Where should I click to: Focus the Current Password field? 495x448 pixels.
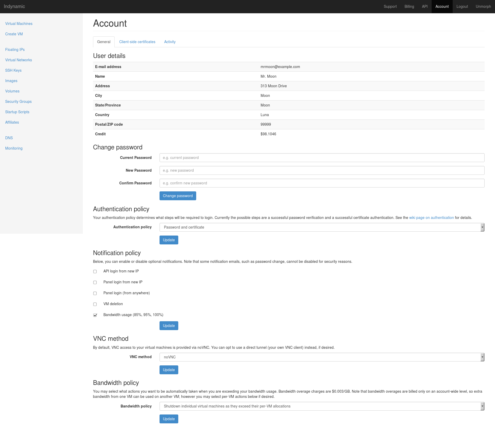click(322, 158)
